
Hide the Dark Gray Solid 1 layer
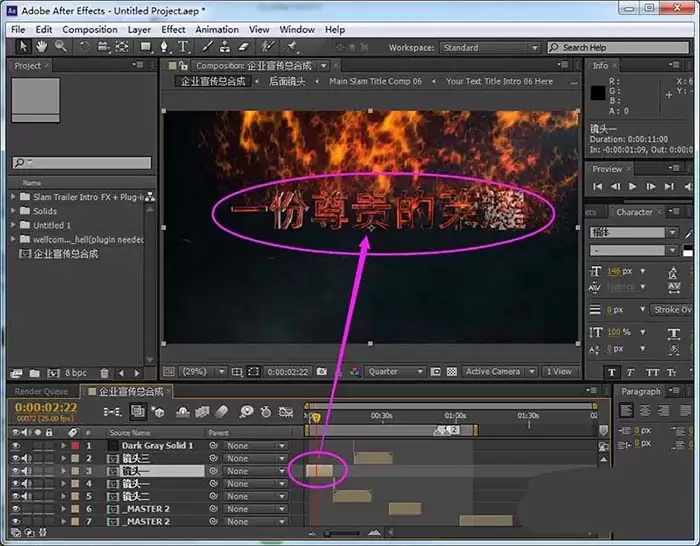[16, 446]
